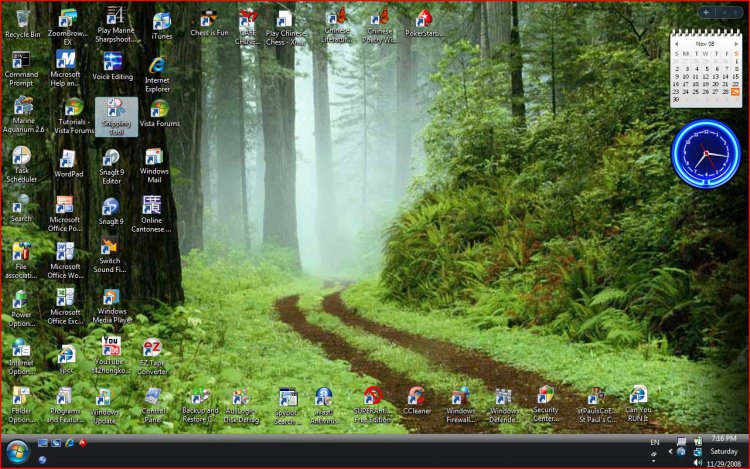The image size is (750, 469).
Task: Go to previous month in calendar gadget
Action: click(676, 44)
